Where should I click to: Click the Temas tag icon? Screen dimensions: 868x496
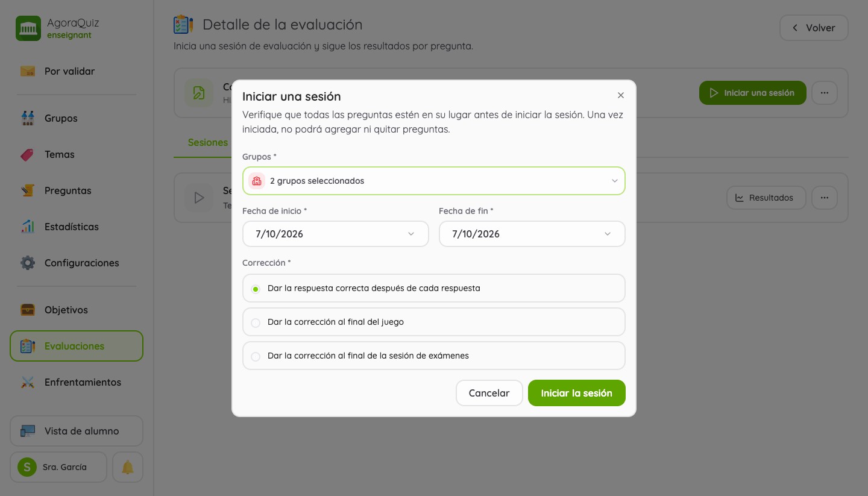point(28,154)
